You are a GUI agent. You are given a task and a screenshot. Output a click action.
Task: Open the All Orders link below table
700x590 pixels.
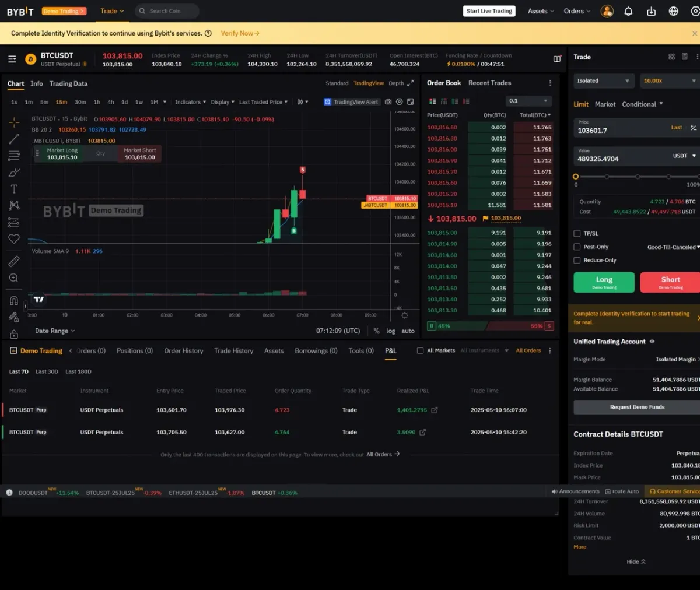click(383, 454)
